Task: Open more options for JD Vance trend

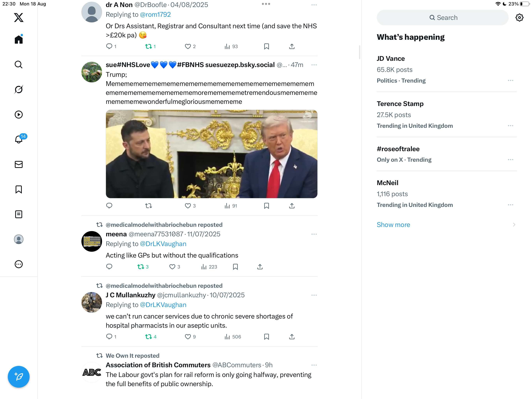Action: [x=510, y=81]
